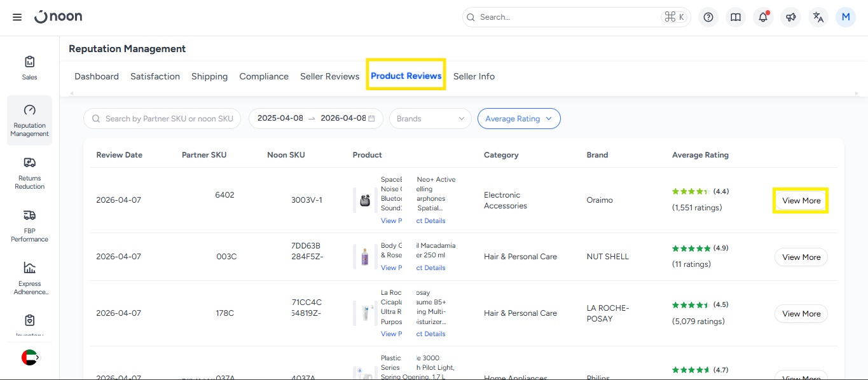The image size is (868, 380).
Task: Click View More for NUT SHELL product
Action: point(801,257)
